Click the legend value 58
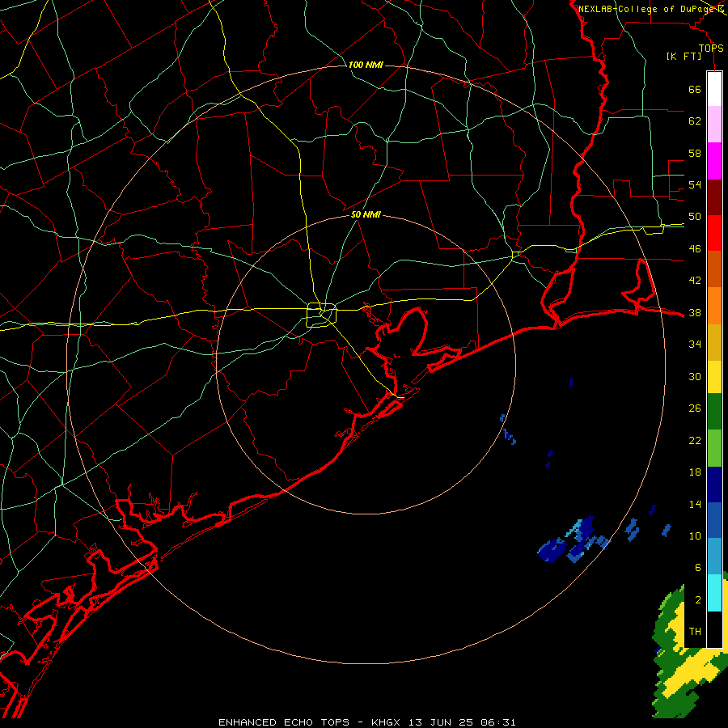The image size is (728, 728). [695, 153]
